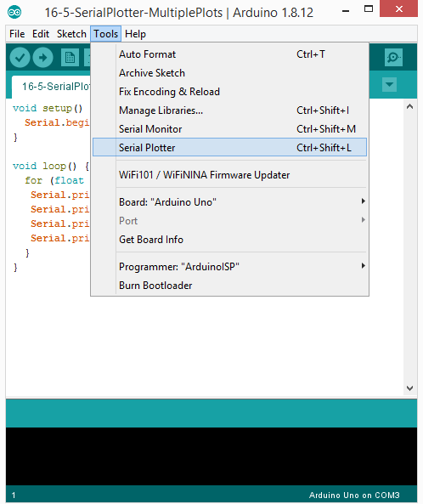The height and width of the screenshot is (504, 423).
Task: Click Get Board Info
Action: coord(229,240)
